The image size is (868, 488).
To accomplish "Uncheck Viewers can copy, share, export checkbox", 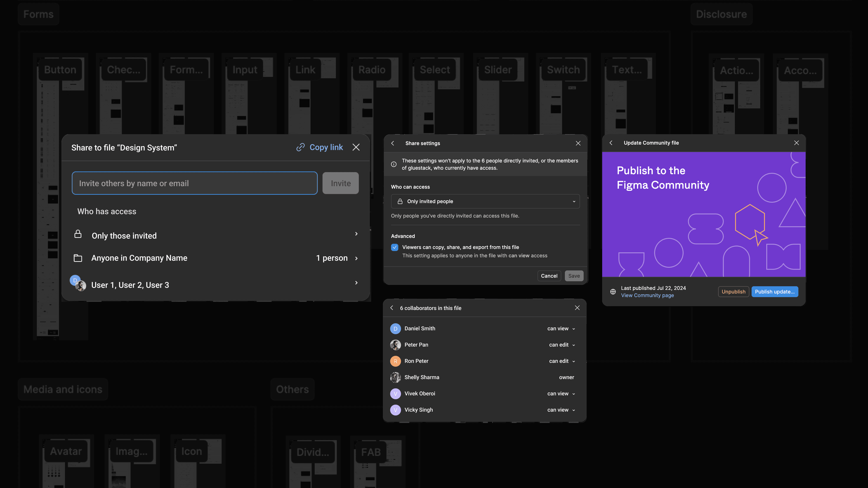I will (x=395, y=247).
